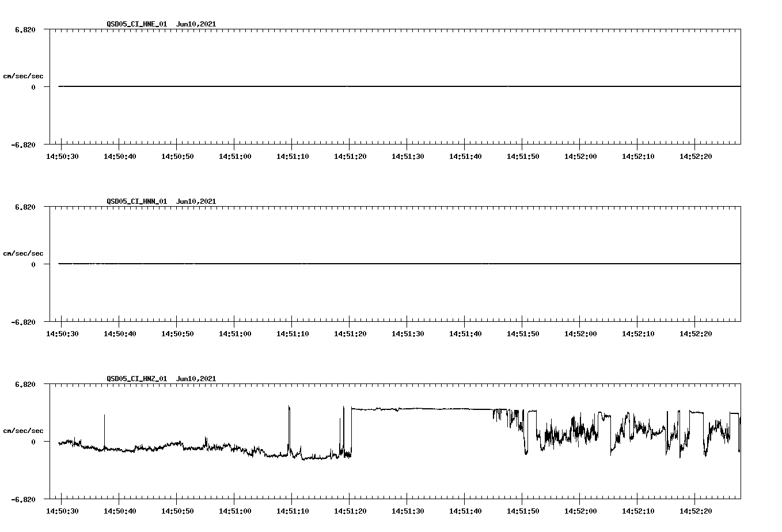Click the 14:51:20 time label on HNZ plot
This screenshot has width=782, height=532.
point(350,511)
